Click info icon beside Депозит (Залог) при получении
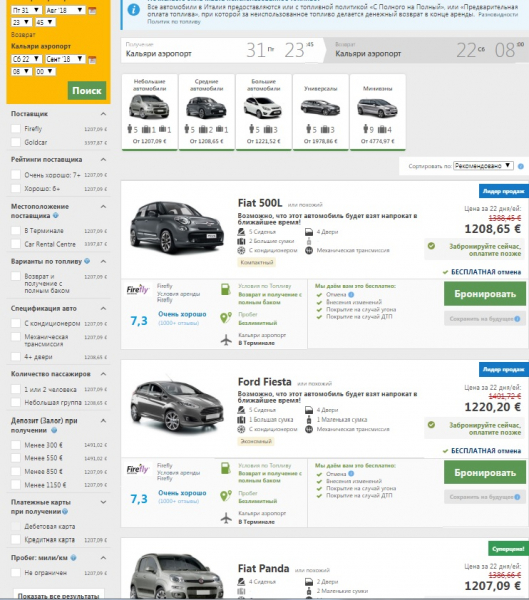Image resolution: width=529 pixels, height=600 pixels. point(54,430)
